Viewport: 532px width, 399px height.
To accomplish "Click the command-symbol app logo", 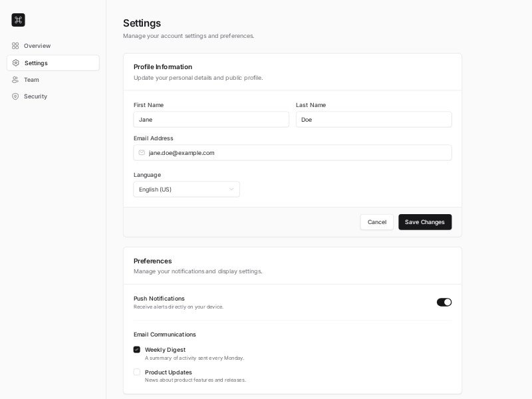I will point(18,20).
